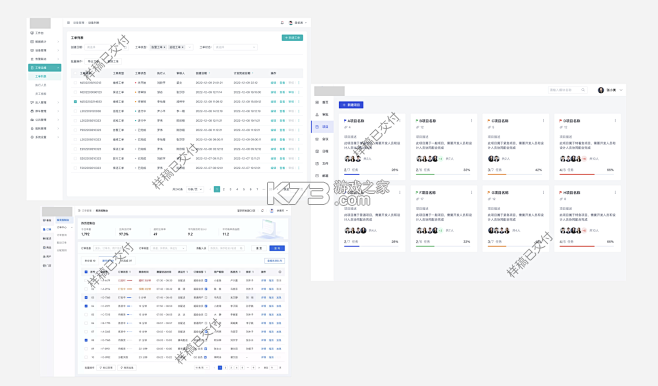Open middle filter dropdown in order window
This screenshot has height=386, width=658.
(169, 248)
